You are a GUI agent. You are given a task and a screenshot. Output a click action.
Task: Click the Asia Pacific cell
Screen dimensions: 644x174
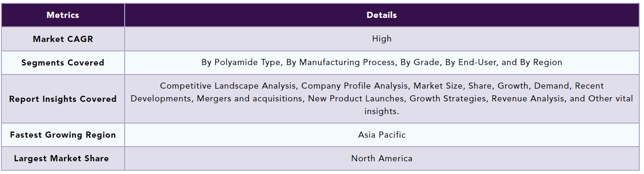(381, 135)
